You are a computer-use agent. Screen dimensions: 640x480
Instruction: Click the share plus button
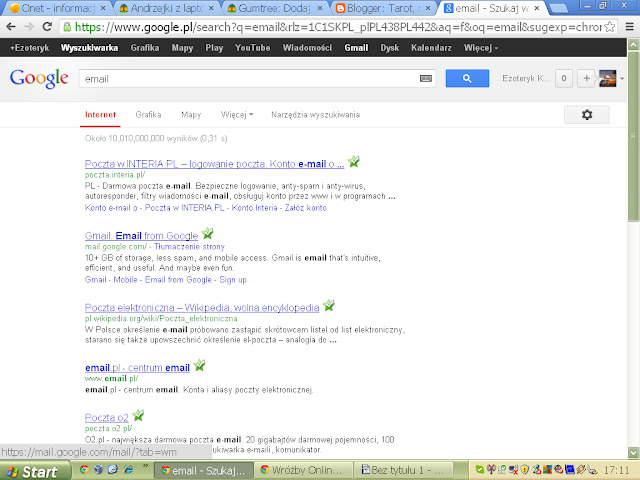[587, 78]
